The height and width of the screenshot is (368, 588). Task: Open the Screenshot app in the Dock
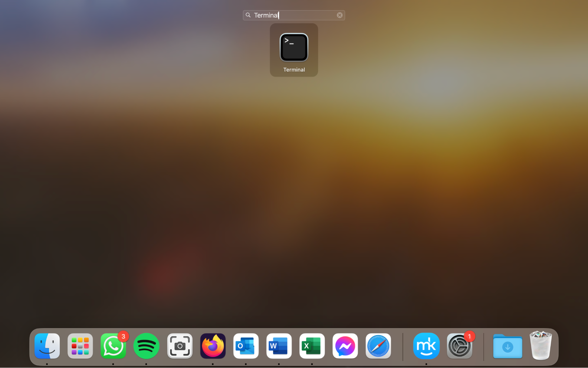click(x=180, y=346)
